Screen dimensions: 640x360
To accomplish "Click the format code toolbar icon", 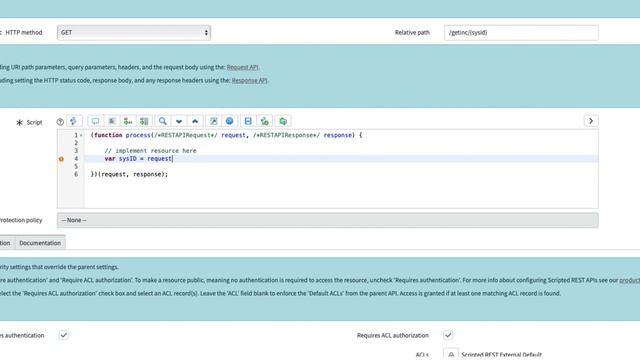I will coord(112,121).
